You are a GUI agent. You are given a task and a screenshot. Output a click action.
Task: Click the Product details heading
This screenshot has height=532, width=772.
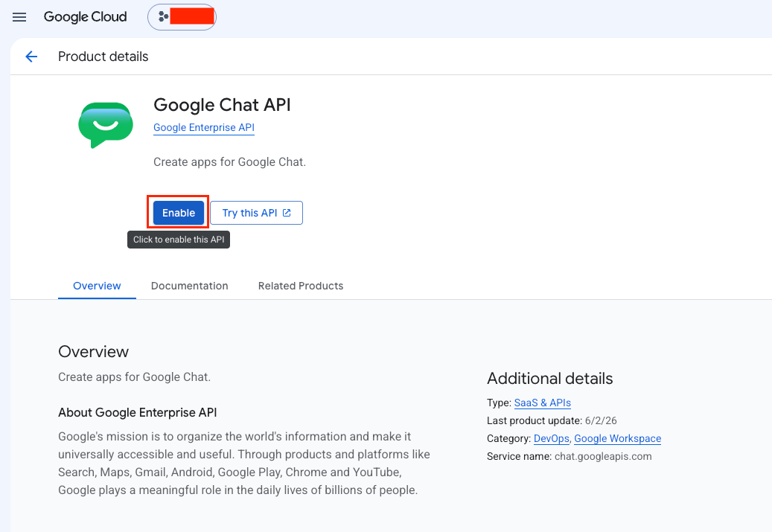coord(103,57)
